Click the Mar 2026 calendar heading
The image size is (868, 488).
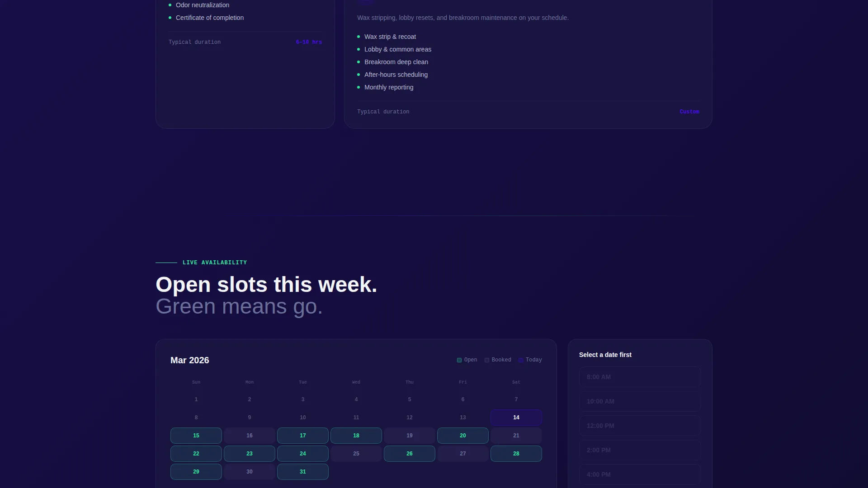(x=189, y=360)
